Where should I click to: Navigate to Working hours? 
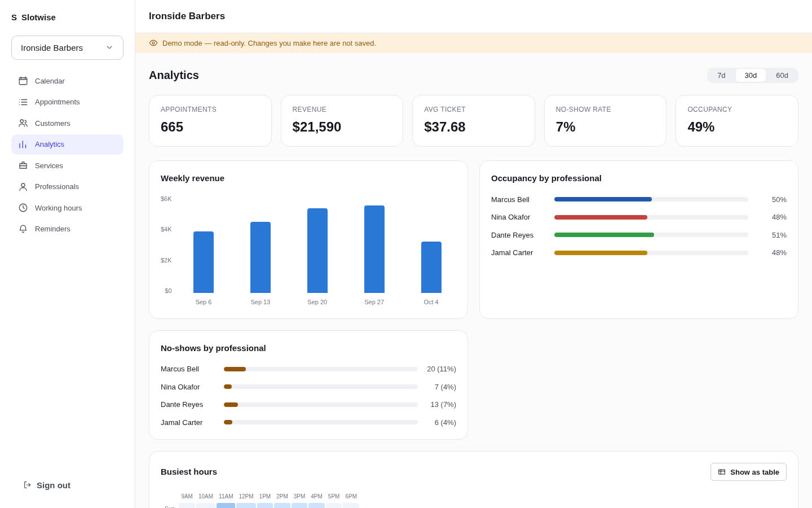[67, 208]
